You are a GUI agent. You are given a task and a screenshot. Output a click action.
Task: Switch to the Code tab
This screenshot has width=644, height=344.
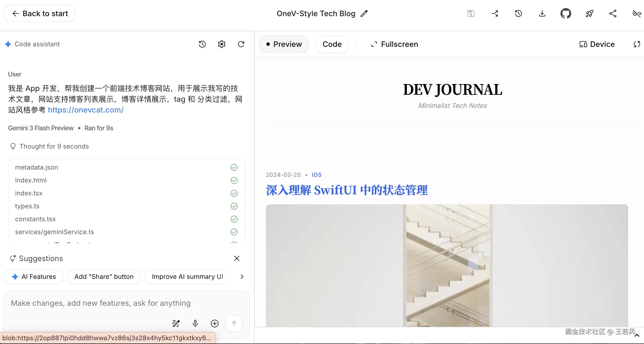pos(332,44)
